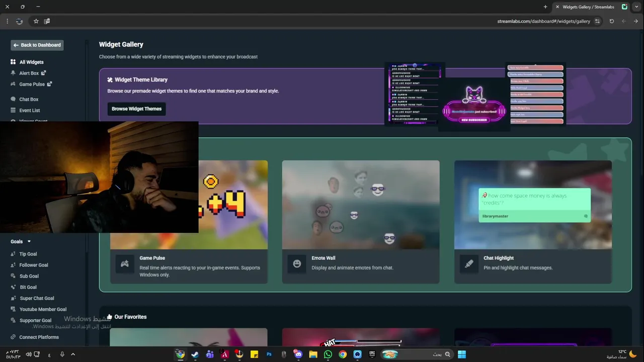The image size is (644, 362).
Task: Click the volume speaker tray icon
Action: pos(29,354)
